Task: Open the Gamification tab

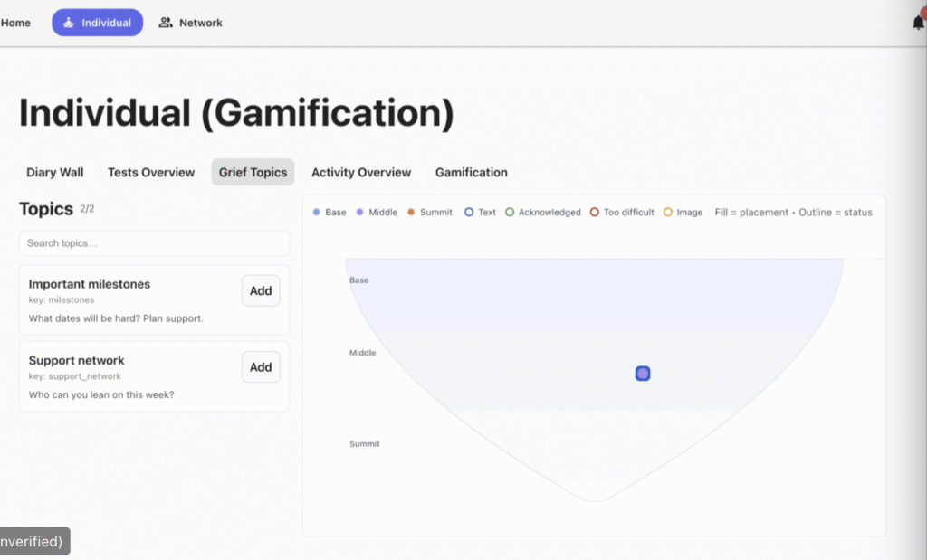Action: pyautogui.click(x=471, y=172)
